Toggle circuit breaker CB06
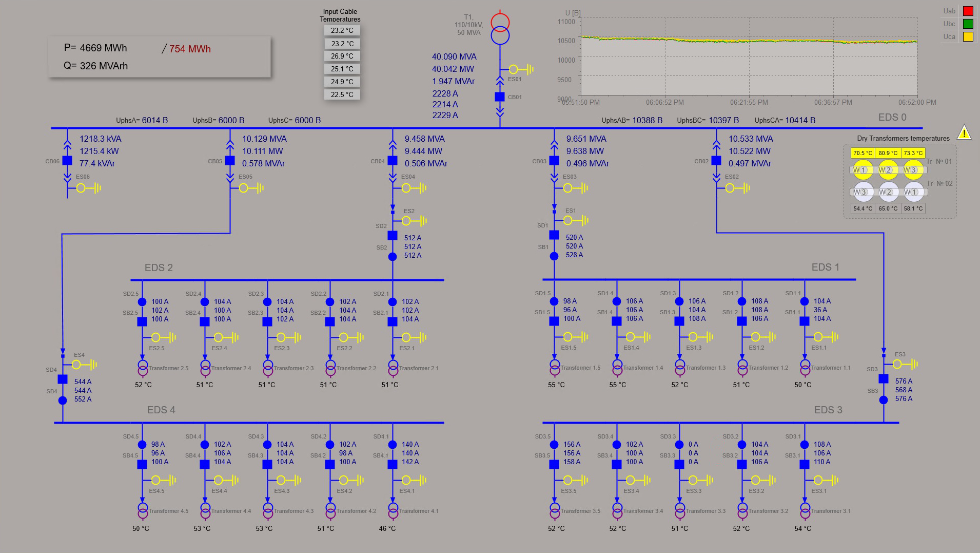Image resolution: width=980 pixels, height=553 pixels. pyautogui.click(x=67, y=161)
